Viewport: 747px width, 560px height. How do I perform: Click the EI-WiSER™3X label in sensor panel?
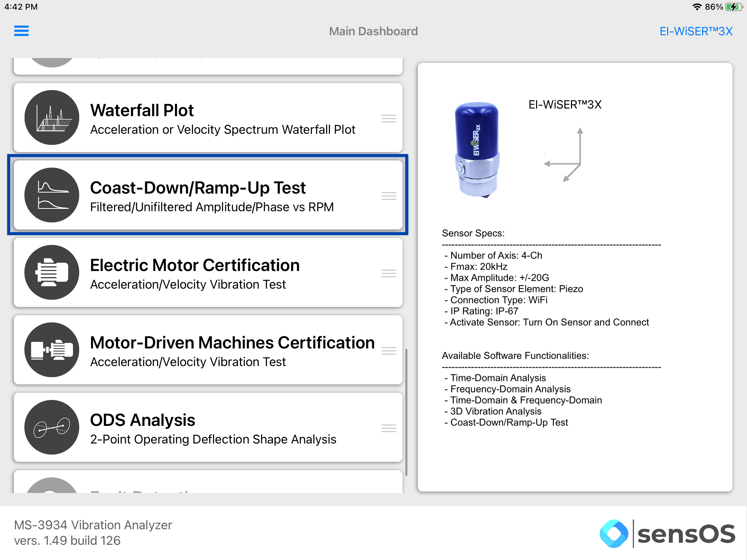click(565, 105)
